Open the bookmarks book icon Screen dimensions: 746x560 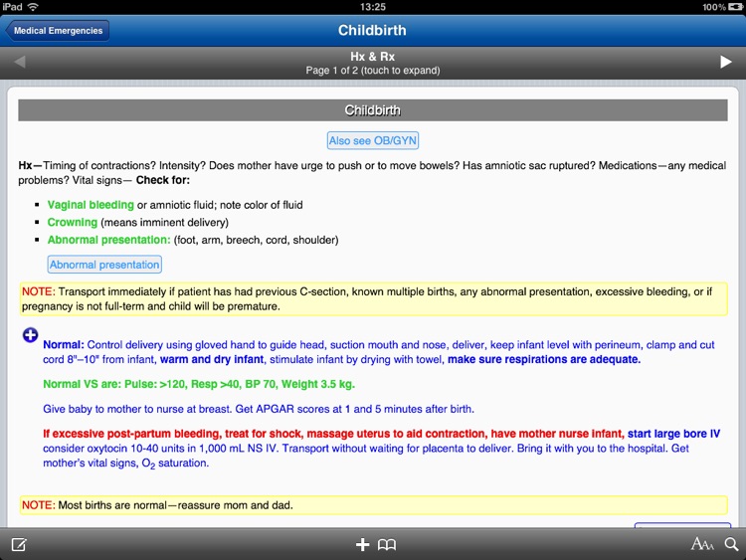pos(387,544)
